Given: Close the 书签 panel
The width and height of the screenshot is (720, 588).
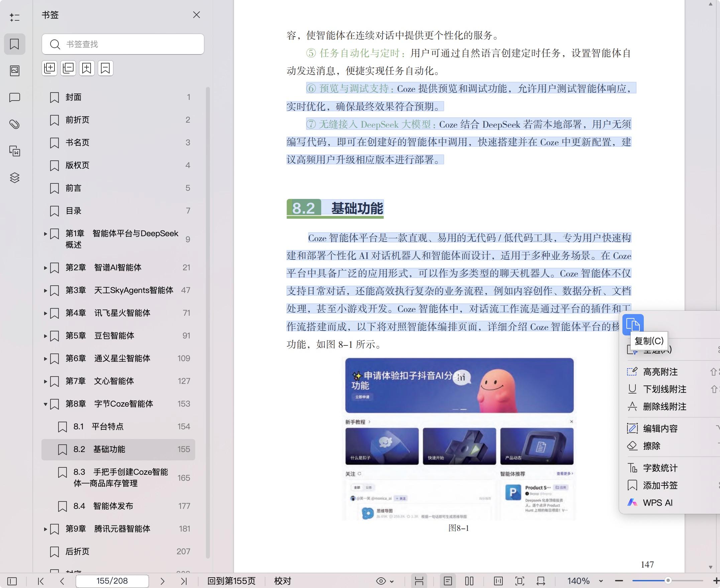Looking at the screenshot, I should click(x=197, y=15).
